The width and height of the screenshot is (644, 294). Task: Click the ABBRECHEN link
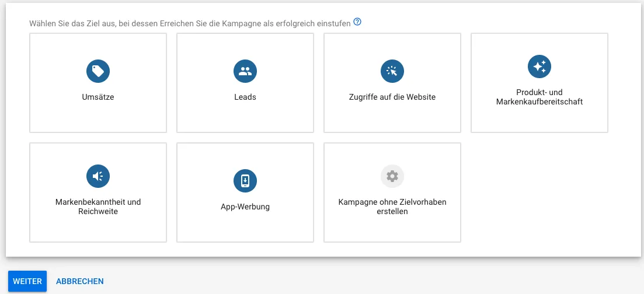point(79,281)
